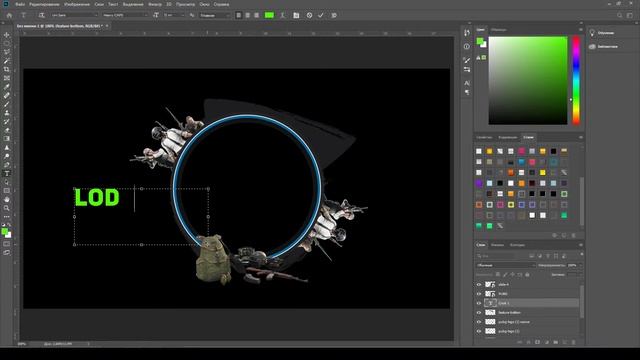The width and height of the screenshot is (640, 360).
Task: Select the Rectangular Marquee tool
Action: (x=7, y=44)
